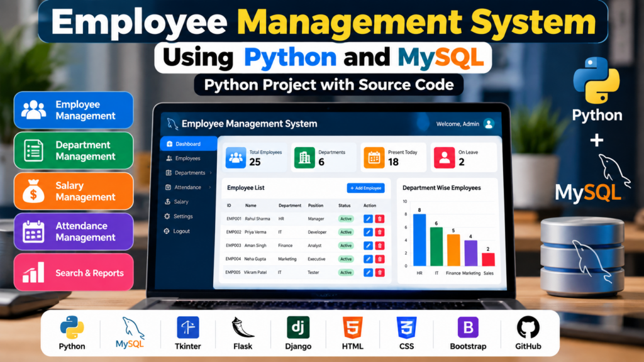Click the orange Finance bar in chart
The height and width of the screenshot is (362, 644).
click(x=453, y=250)
